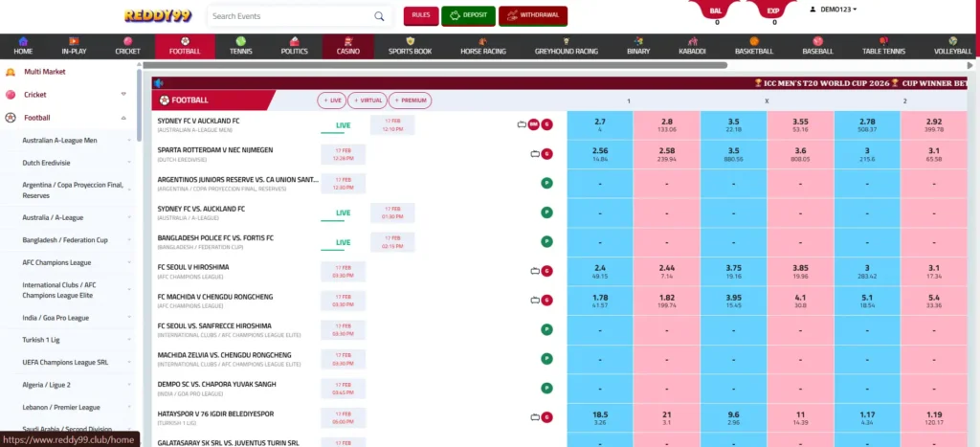Toggle the Live filter chip
Screen dimensions: 980x447
(x=331, y=100)
